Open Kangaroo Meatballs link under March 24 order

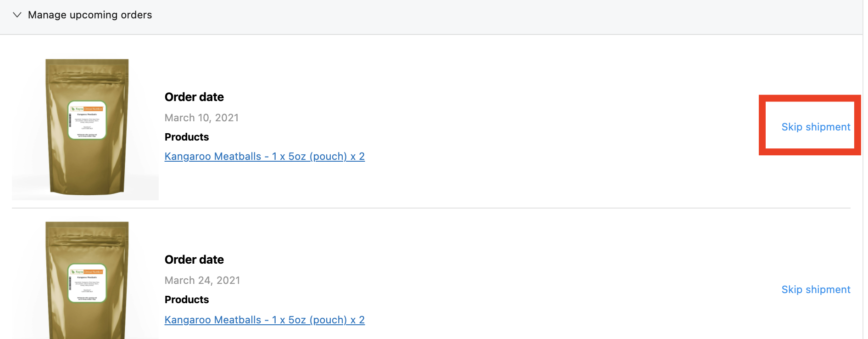click(x=264, y=320)
